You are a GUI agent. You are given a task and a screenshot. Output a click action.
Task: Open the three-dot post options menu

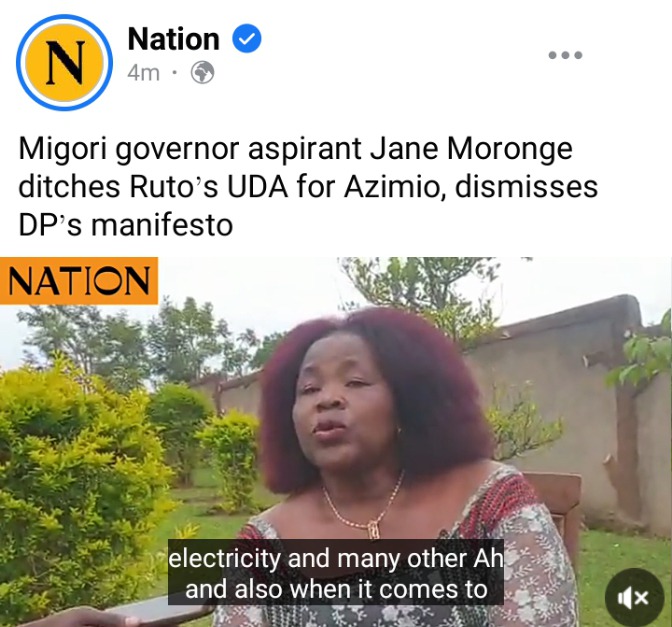click(x=566, y=55)
